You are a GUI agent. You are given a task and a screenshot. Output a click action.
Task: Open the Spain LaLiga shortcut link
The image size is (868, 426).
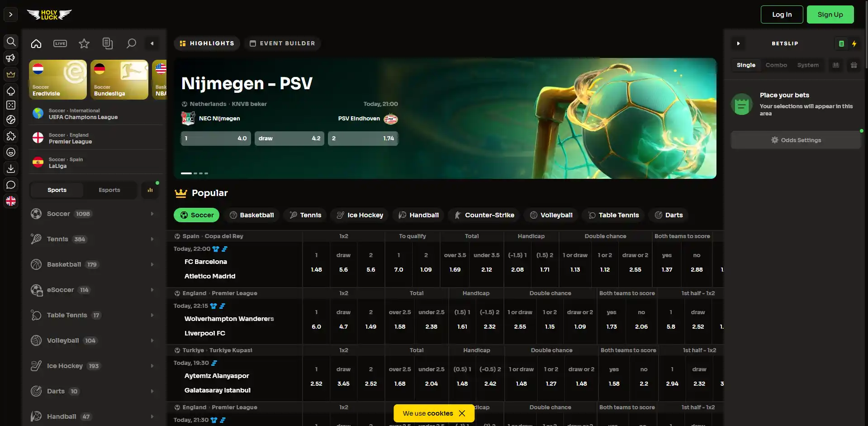click(96, 163)
